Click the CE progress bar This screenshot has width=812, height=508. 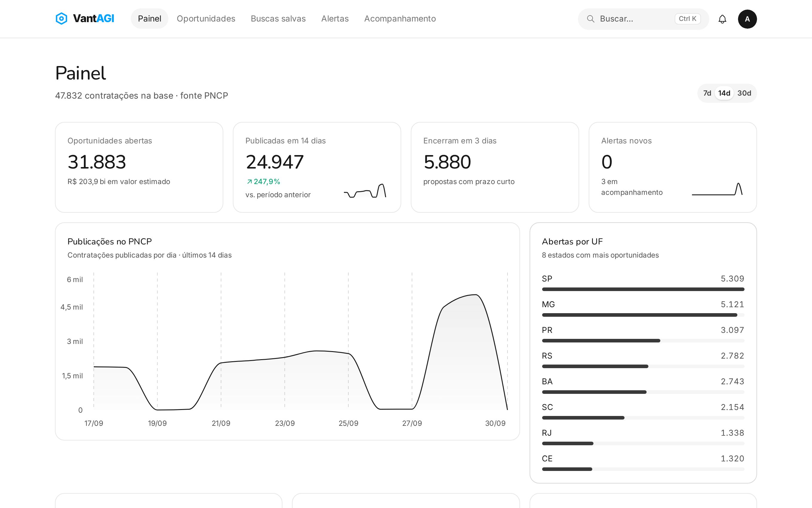point(643,469)
